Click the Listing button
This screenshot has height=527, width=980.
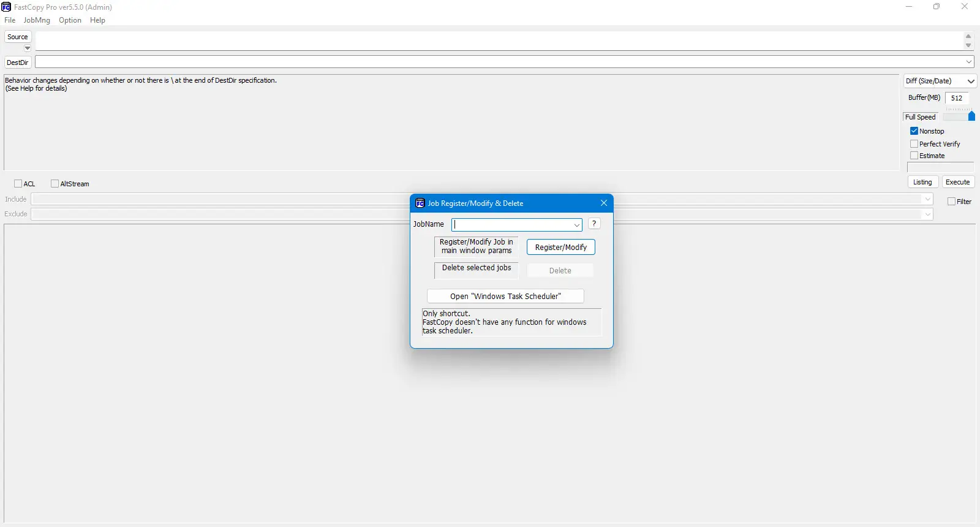click(x=922, y=182)
